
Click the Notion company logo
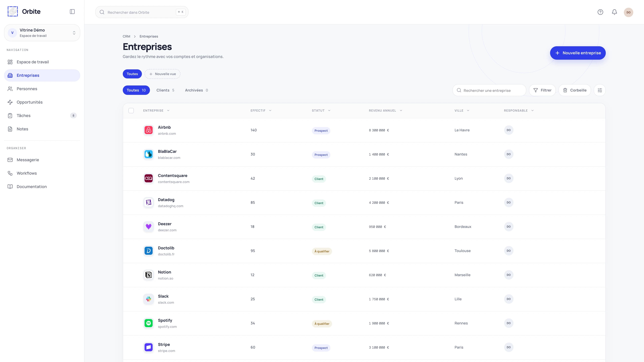(x=148, y=275)
